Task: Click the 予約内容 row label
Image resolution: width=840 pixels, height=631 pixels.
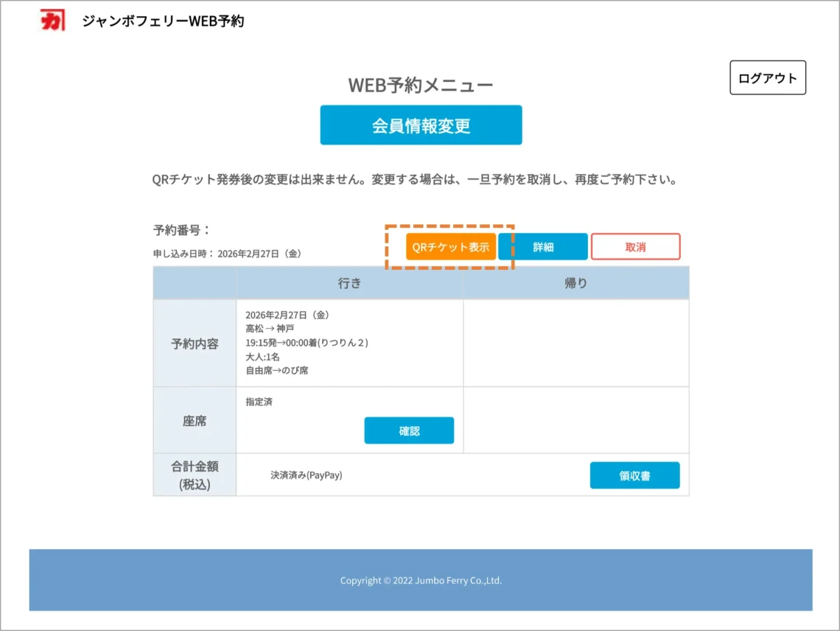Action: pyautogui.click(x=195, y=344)
